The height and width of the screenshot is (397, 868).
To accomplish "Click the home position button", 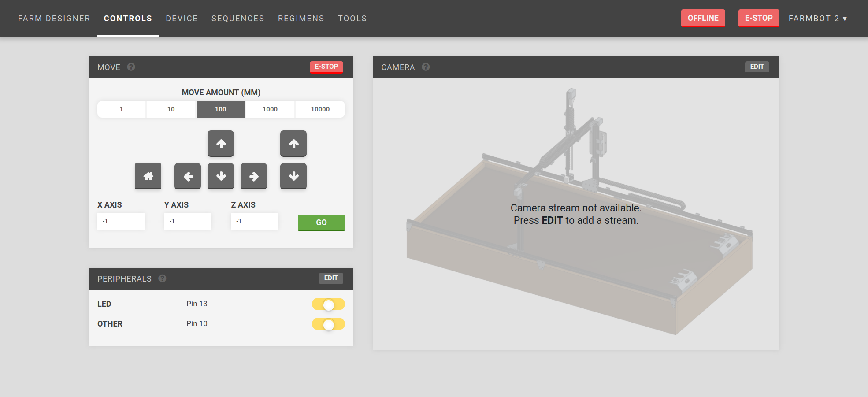I will pos(148,176).
